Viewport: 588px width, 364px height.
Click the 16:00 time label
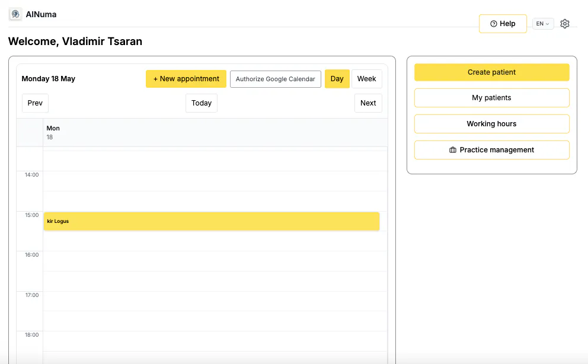point(32,255)
